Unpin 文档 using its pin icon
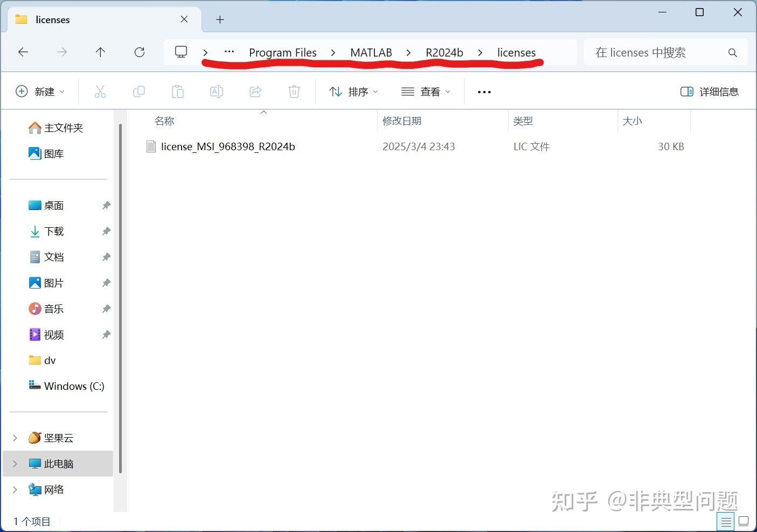This screenshot has height=532, width=757. click(106, 257)
